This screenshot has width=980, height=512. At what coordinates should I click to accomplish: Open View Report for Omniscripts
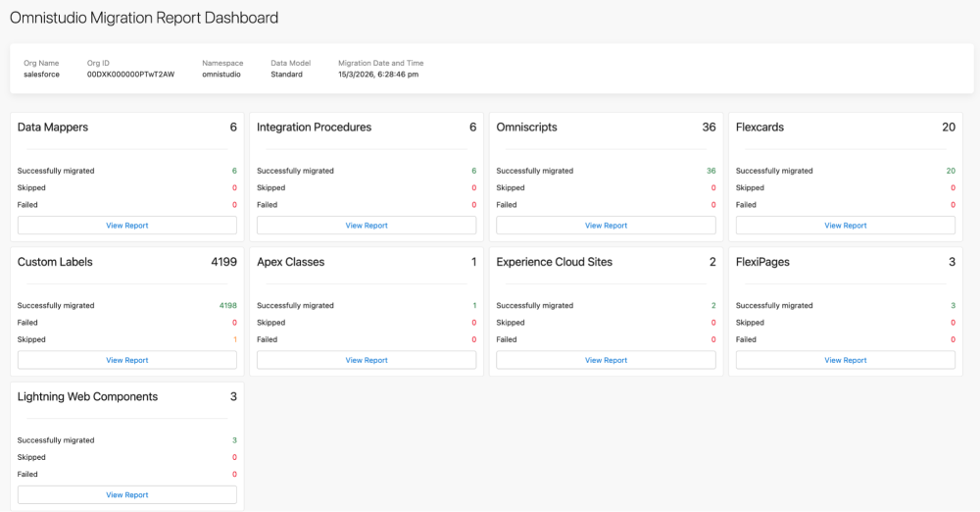(606, 226)
